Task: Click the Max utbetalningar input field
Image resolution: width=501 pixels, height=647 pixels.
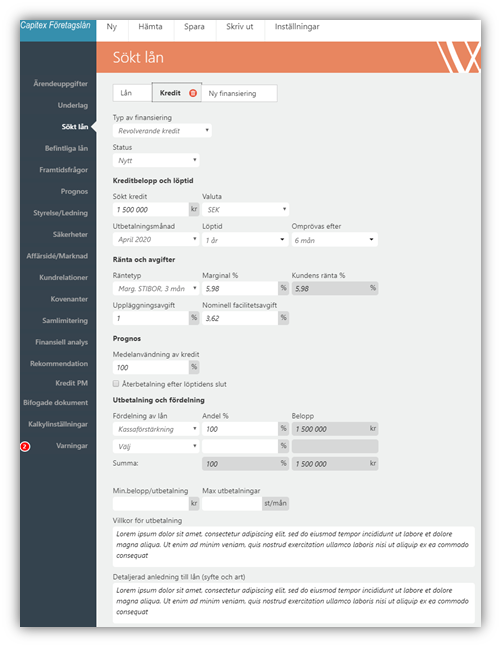Action: pos(232,503)
